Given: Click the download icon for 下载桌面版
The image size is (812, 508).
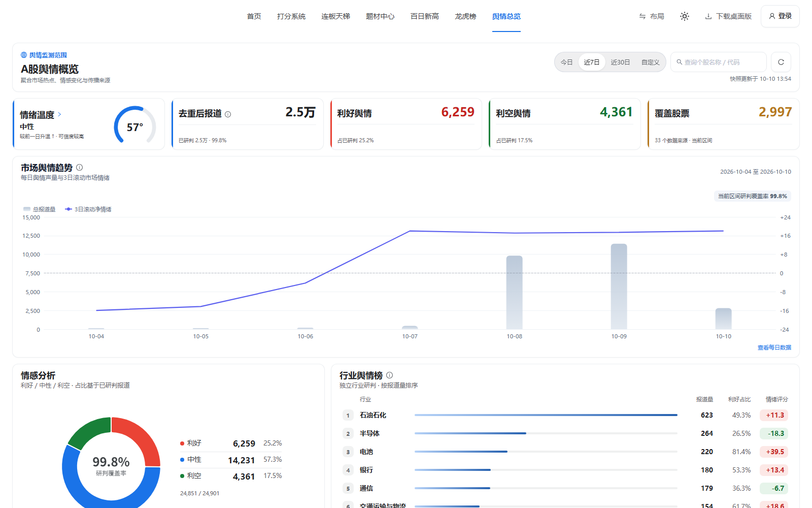Looking at the screenshot, I should 708,16.
